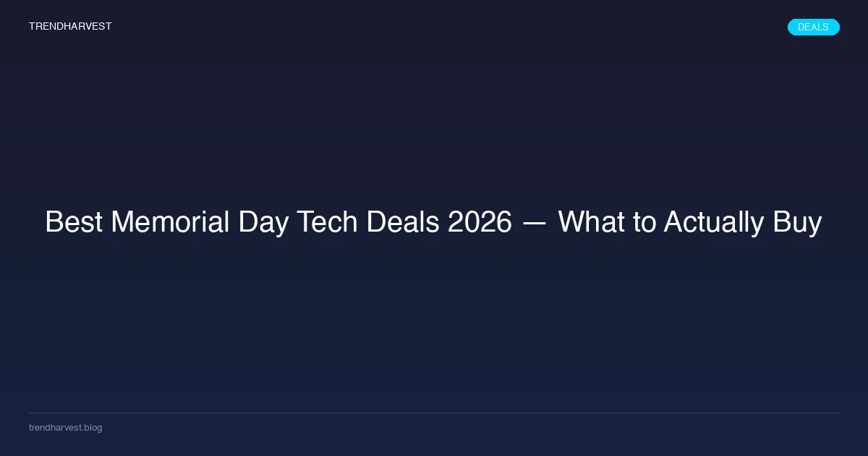This screenshot has height=456, width=868.
Task: Click the word "Best" in headline
Action: [x=75, y=222]
